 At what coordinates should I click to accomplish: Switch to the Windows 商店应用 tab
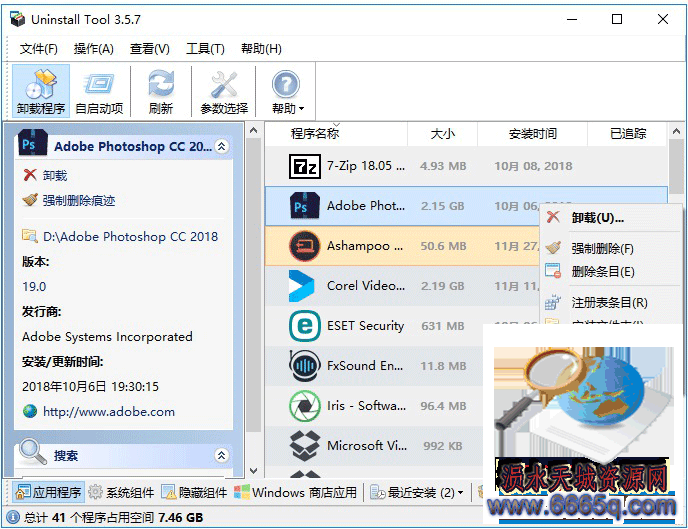pyautogui.click(x=295, y=493)
